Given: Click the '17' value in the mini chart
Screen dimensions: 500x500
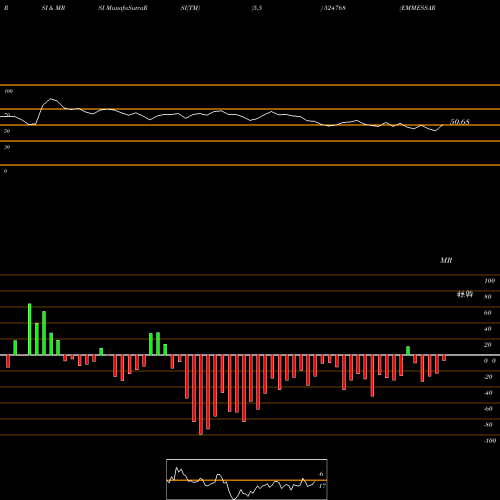Looking at the screenshot, I should 322,486.
